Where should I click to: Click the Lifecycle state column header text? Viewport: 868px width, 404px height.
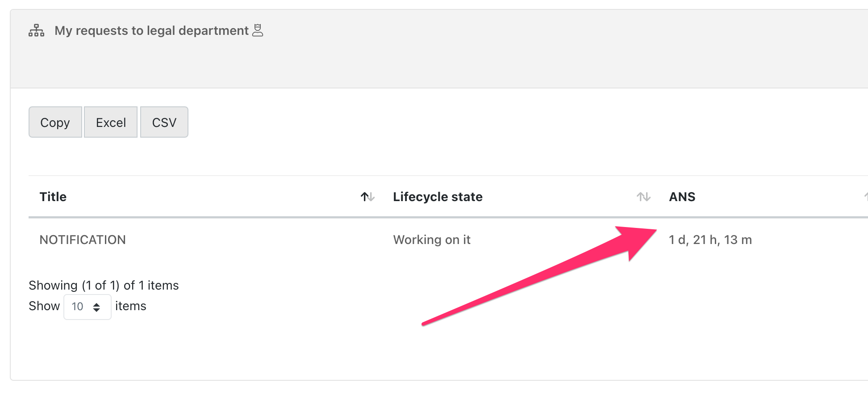(438, 197)
